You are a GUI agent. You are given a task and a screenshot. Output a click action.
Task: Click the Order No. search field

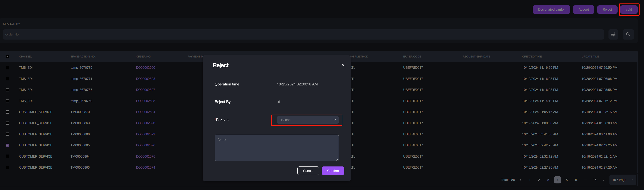(x=303, y=35)
